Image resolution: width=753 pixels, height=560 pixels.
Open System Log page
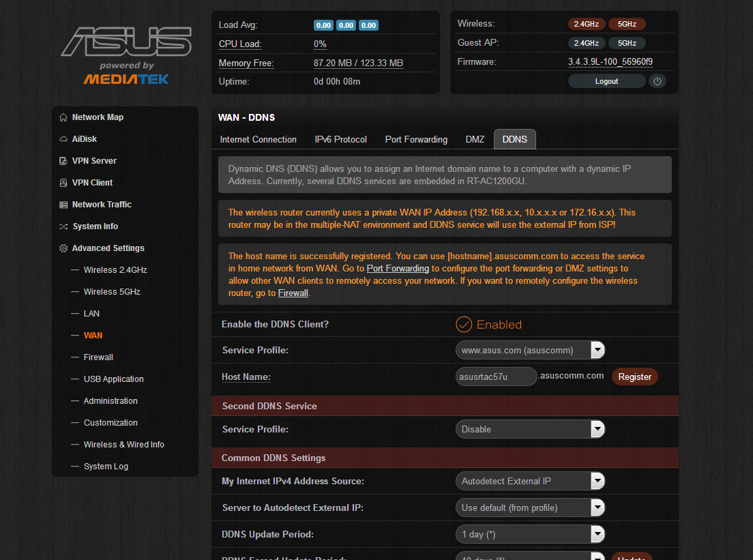pos(106,467)
